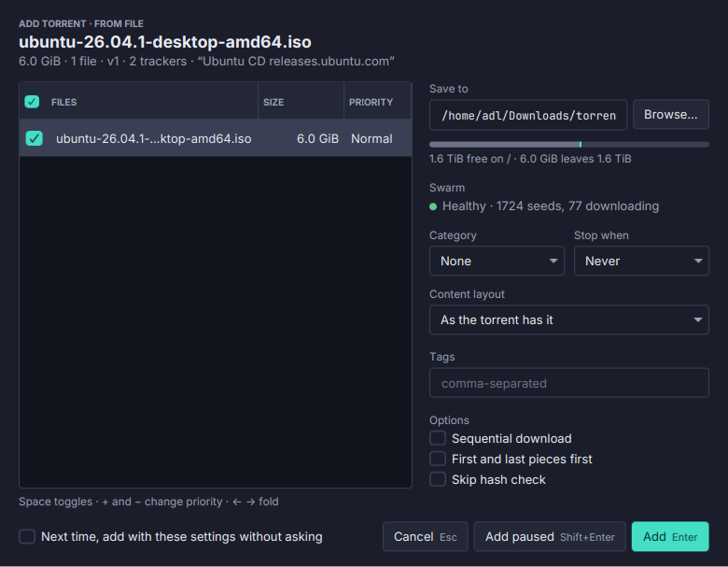Open the Category dropdown showing None

[497, 261]
